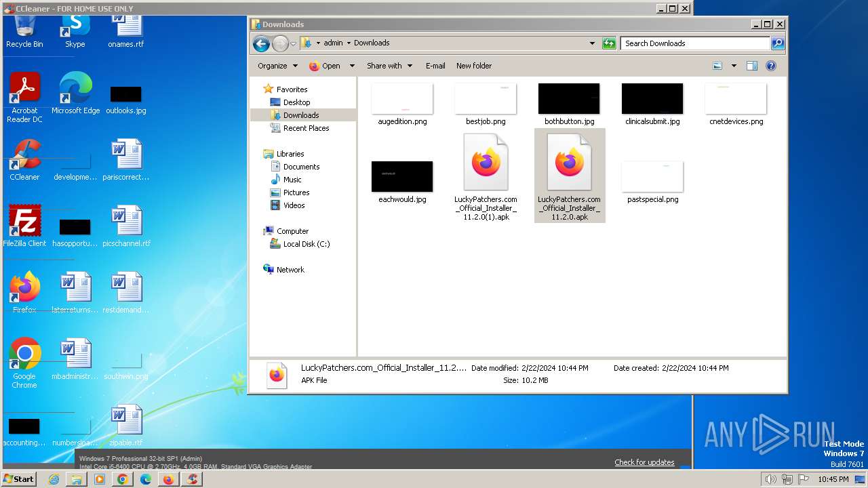This screenshot has width=868, height=488.
Task: Toggle the preview pane icon
Action: [x=752, y=66]
